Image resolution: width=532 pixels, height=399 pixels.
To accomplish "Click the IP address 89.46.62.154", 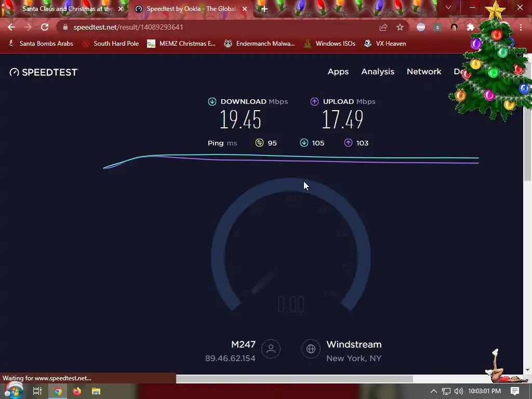I will 230,358.
